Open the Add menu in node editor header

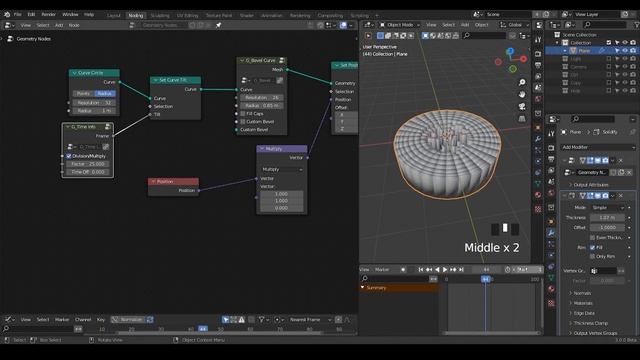[59, 25]
